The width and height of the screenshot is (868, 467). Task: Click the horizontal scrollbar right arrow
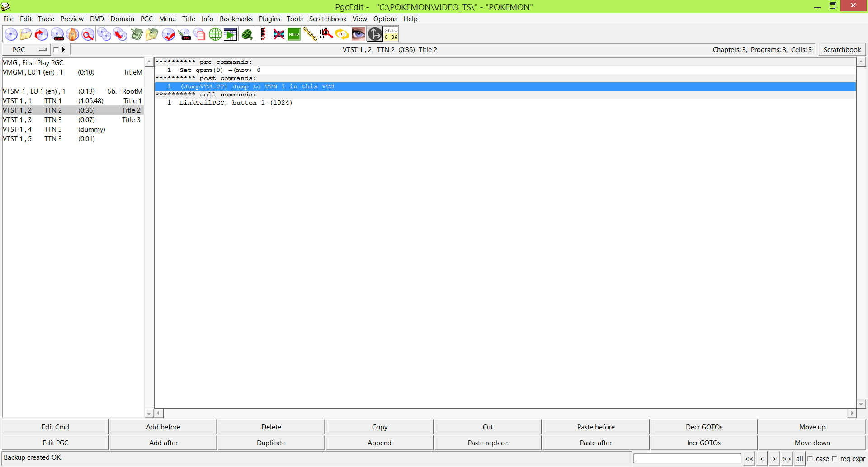[852, 413]
